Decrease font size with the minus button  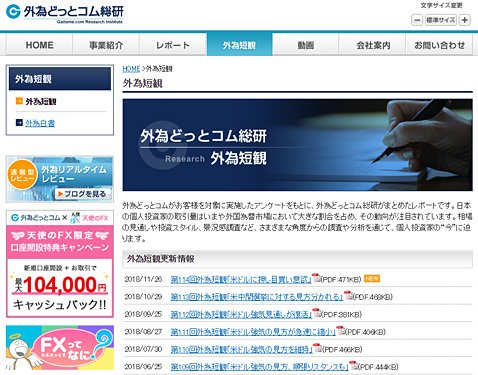coord(417,20)
